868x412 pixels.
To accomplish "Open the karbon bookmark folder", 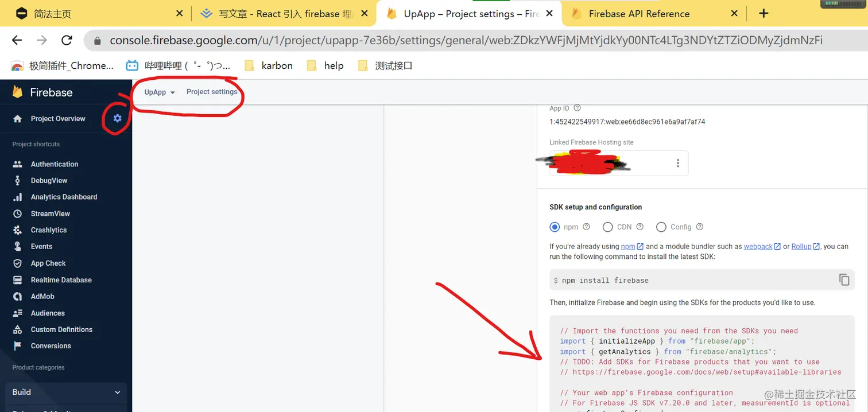I will (x=269, y=65).
